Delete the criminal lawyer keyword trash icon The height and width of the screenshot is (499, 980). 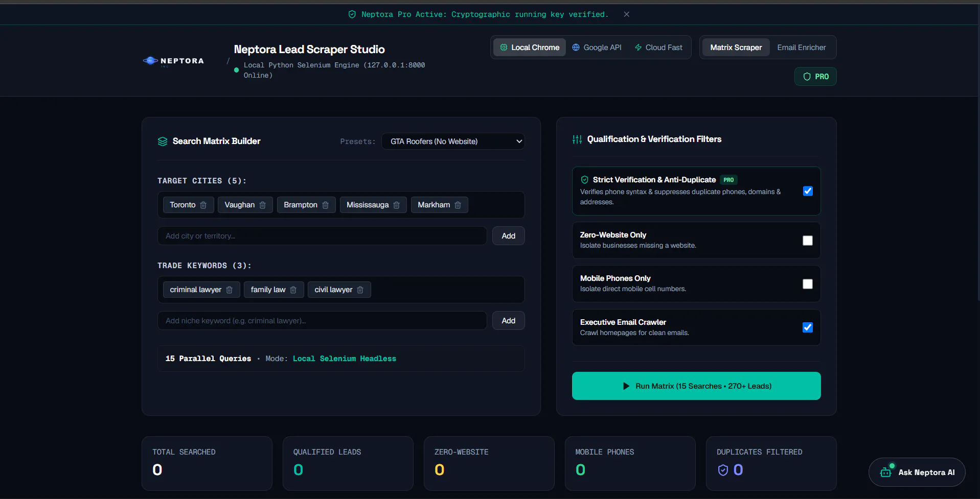[229, 290]
